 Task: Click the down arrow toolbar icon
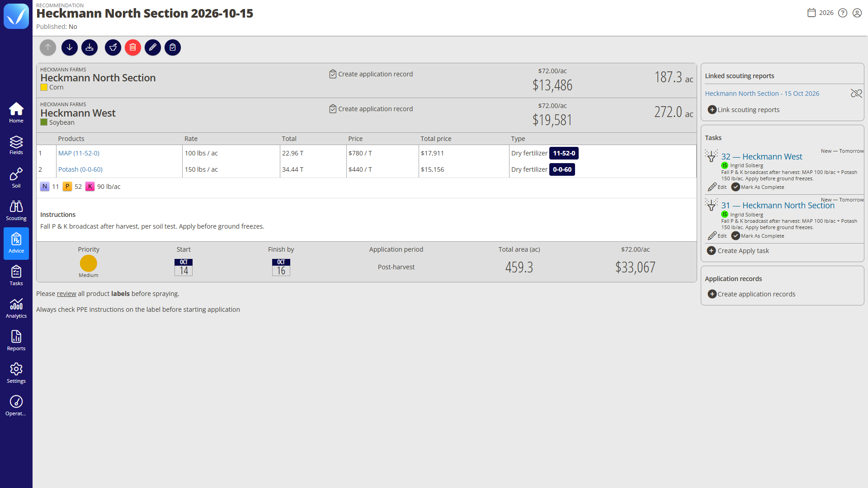(70, 47)
